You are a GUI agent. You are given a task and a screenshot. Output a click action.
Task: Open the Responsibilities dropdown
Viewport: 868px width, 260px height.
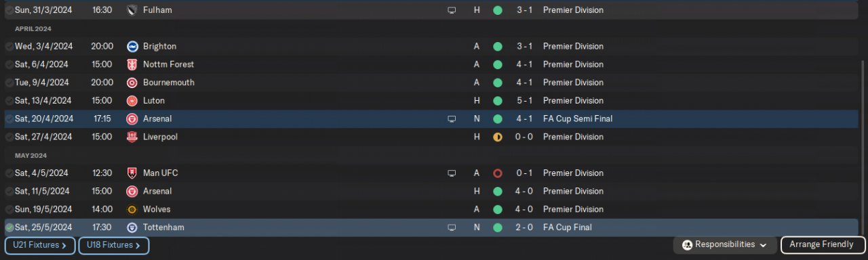click(x=726, y=244)
